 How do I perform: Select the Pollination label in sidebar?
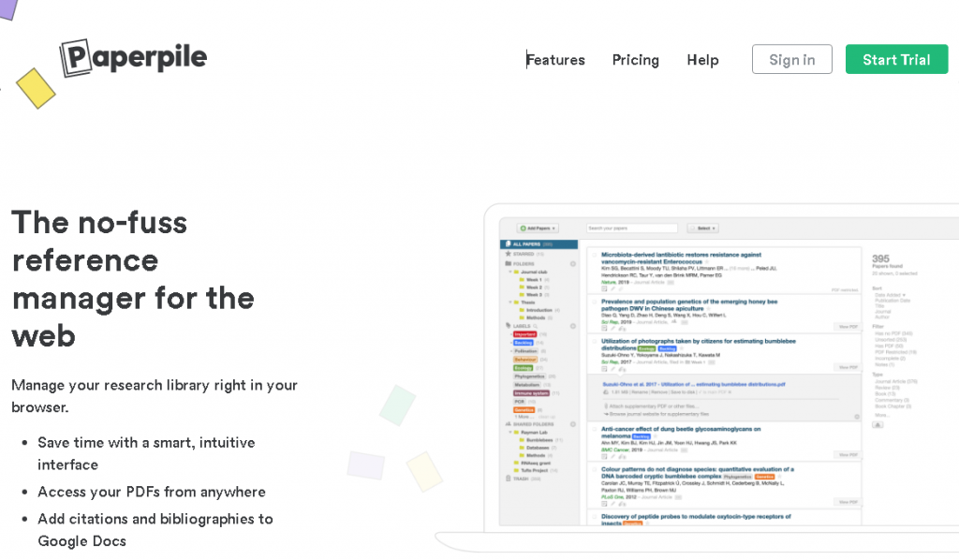click(526, 351)
